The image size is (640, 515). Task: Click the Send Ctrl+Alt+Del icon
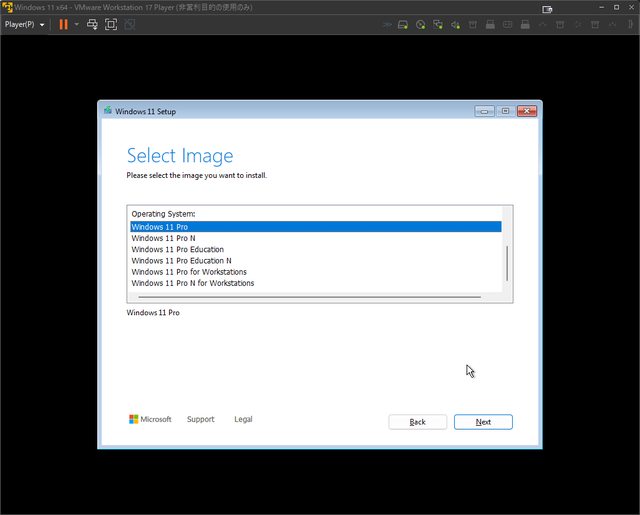[x=92, y=24]
